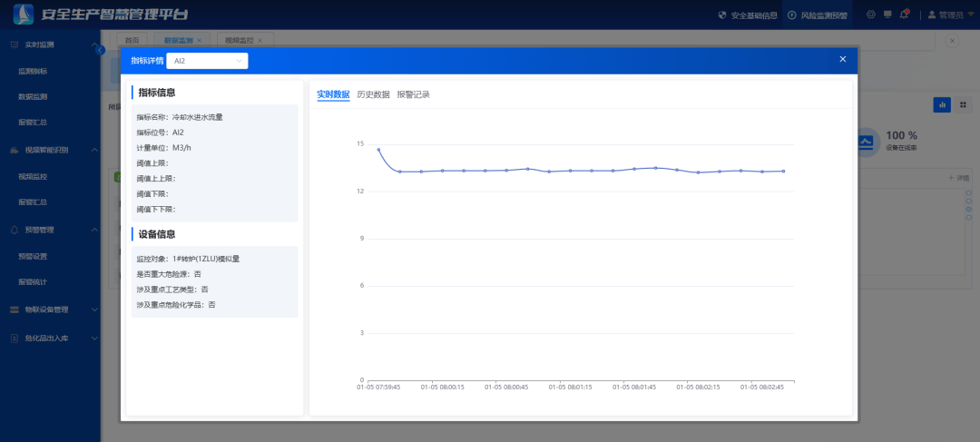The width and height of the screenshot is (980, 442).
Task: Click the 视频智能识别 camera icon
Action: pyautogui.click(x=15, y=150)
